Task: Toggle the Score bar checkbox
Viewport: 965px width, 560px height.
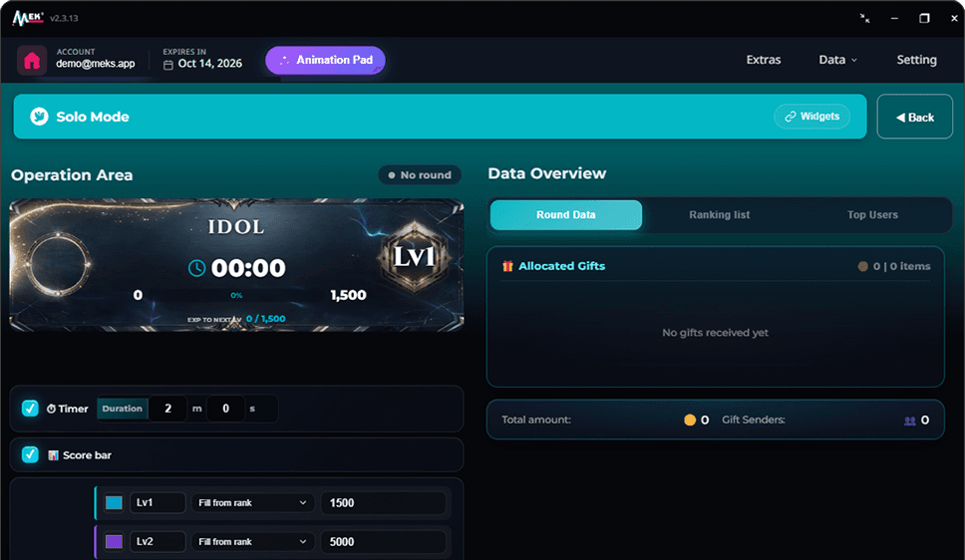Action: click(30, 454)
